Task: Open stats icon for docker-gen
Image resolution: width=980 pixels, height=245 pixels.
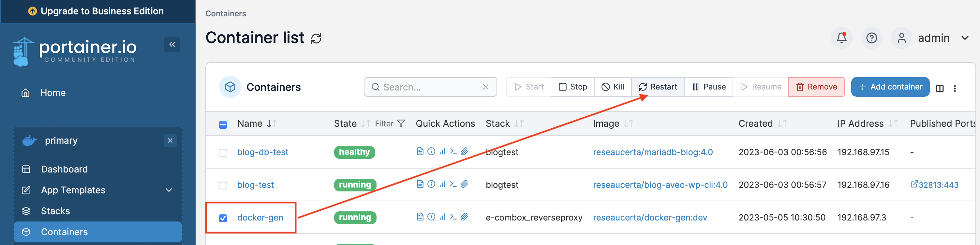Action: click(x=442, y=217)
